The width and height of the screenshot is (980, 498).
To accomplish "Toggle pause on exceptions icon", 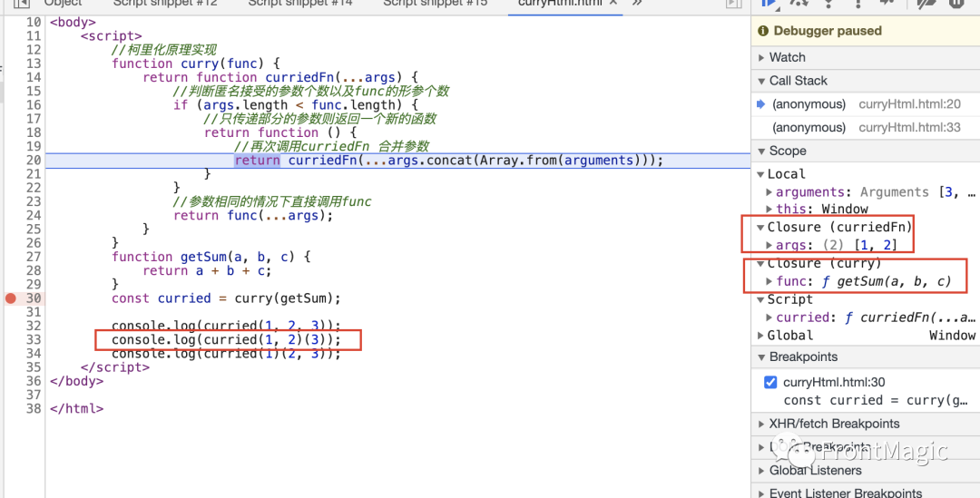I will click(x=957, y=3).
